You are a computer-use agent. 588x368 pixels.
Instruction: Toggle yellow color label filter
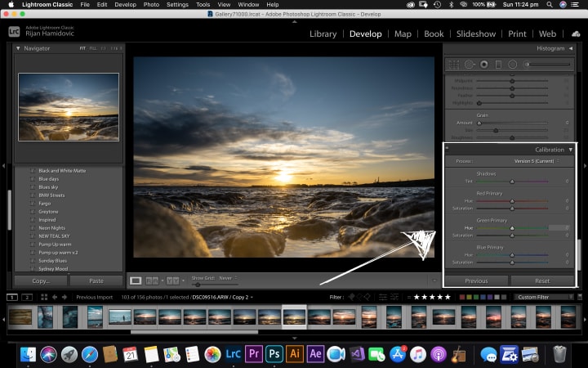[469, 297]
